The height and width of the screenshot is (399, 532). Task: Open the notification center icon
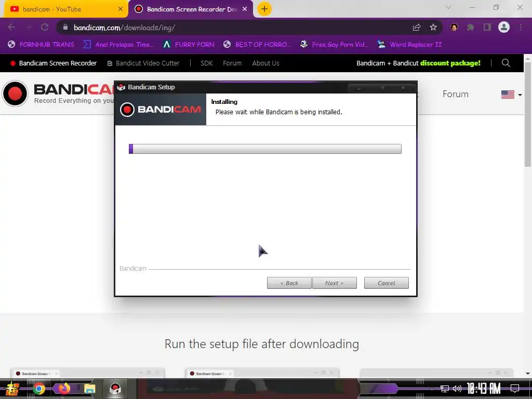(x=515, y=389)
